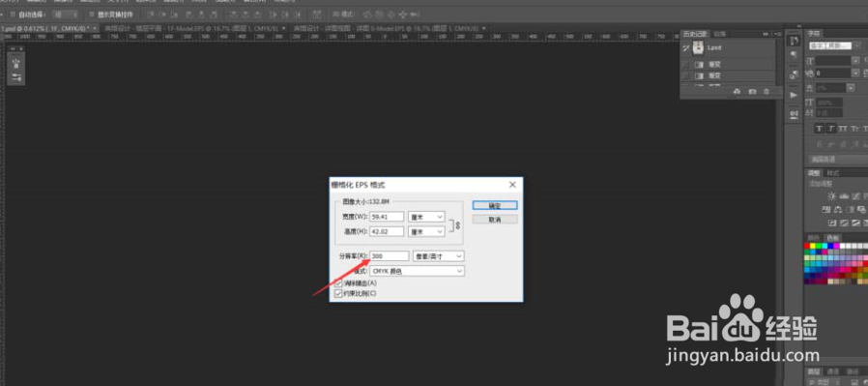Open the font size dropdown in Character panel

pos(855,61)
